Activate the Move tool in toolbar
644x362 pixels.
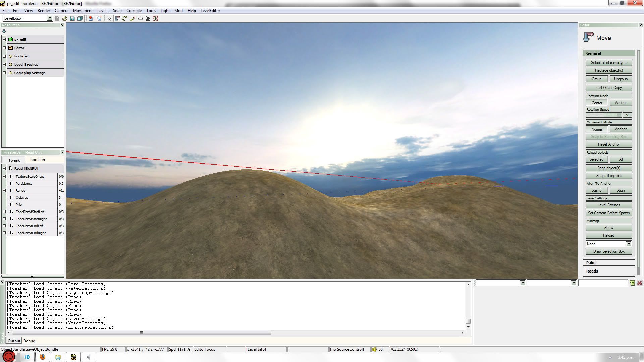coord(117,19)
